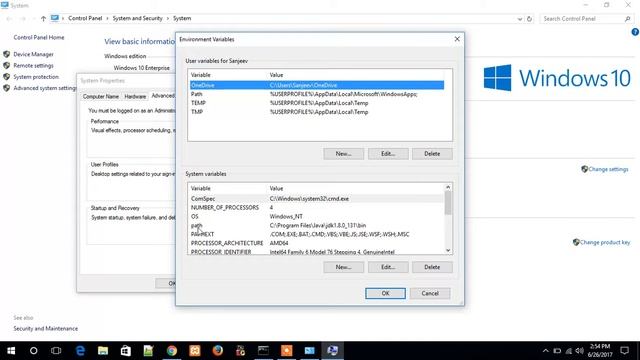Select PROCESSOR_ARCHITECTURE system variable
The height and width of the screenshot is (360, 640).
click(317, 243)
